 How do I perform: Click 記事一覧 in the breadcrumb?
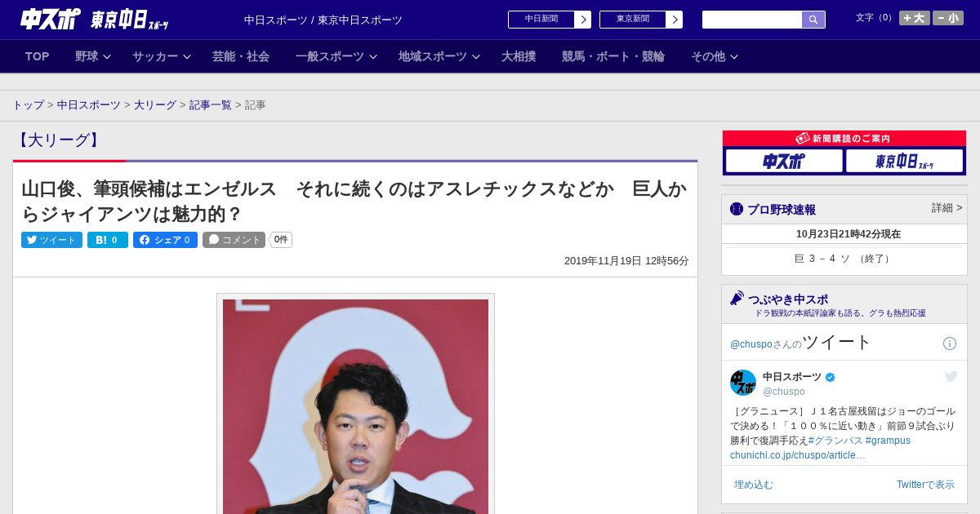(x=211, y=105)
